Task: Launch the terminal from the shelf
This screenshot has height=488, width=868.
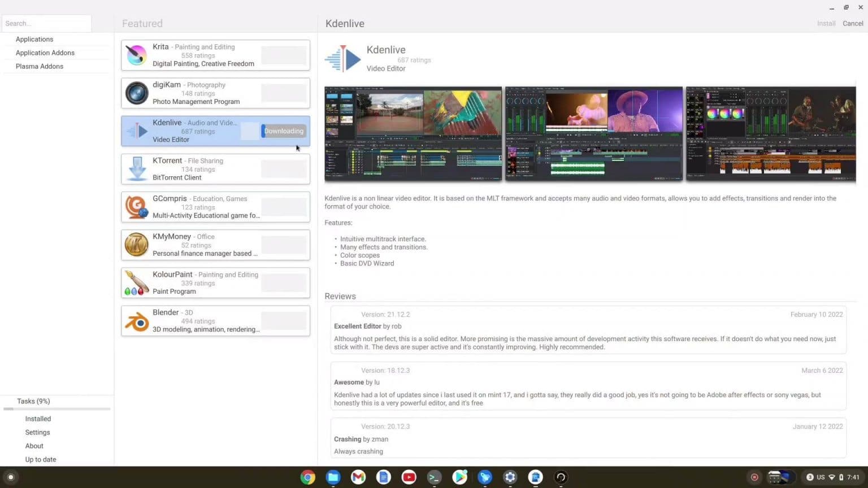Action: tap(434, 477)
